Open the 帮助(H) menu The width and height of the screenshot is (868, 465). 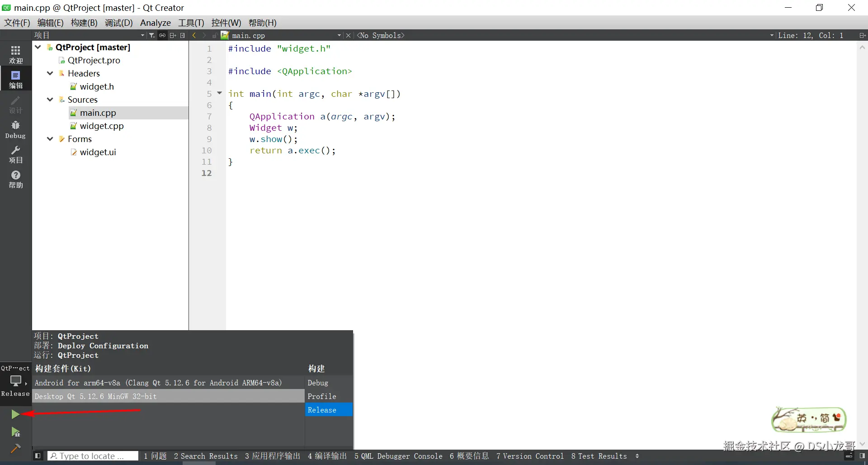[x=263, y=23]
